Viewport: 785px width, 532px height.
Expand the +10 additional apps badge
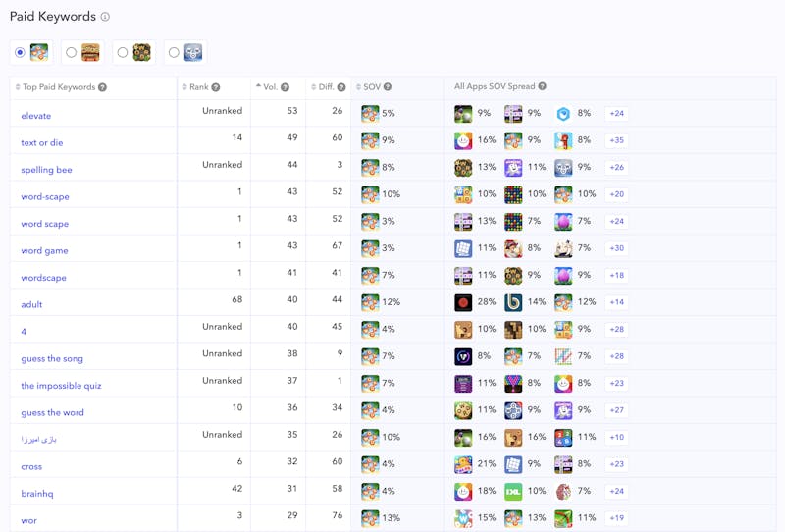click(x=616, y=438)
